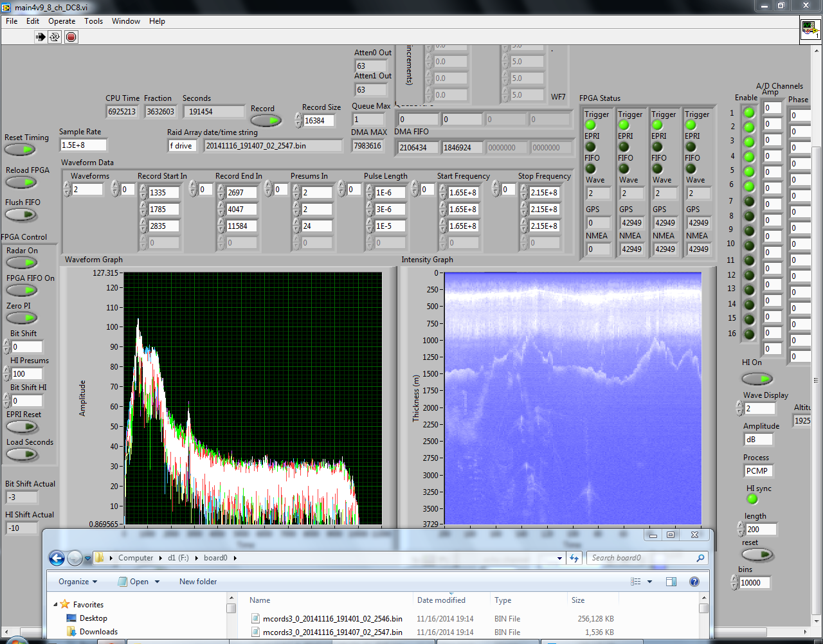Show the Explorer preview pane
This screenshot has width=823, height=644.
[x=671, y=582]
